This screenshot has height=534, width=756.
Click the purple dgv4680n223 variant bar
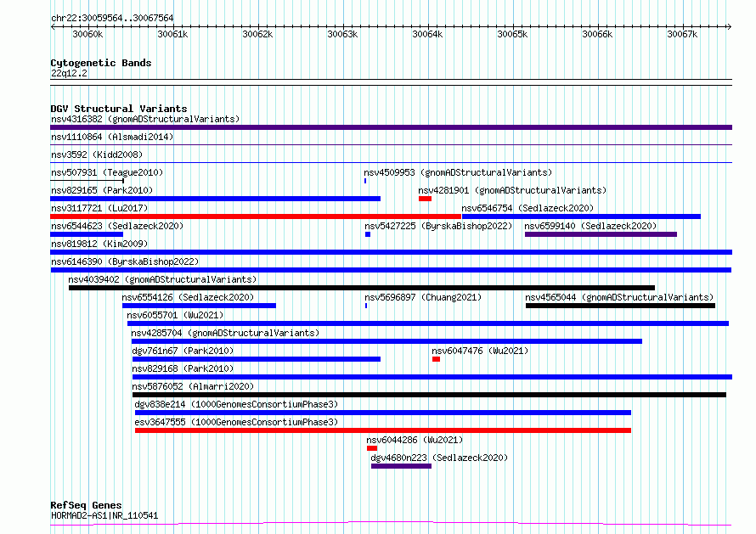(x=401, y=466)
